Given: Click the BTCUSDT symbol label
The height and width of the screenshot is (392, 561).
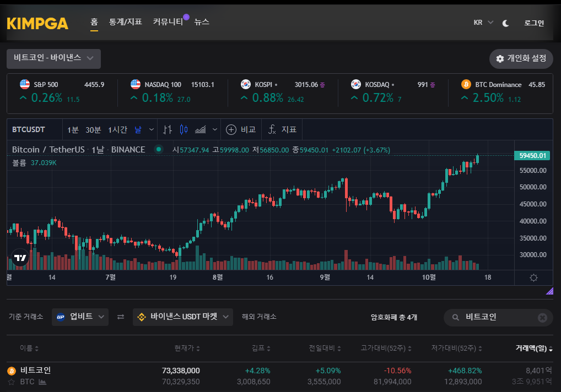Looking at the screenshot, I should [29, 129].
